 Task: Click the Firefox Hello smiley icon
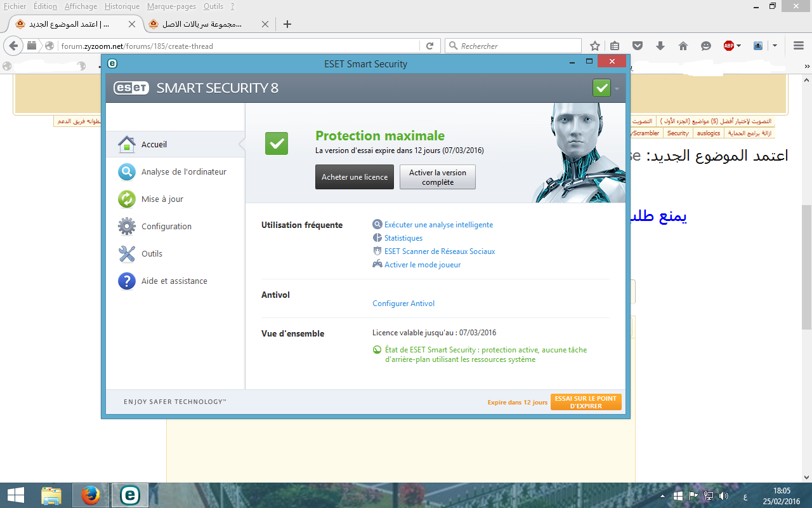pos(706,46)
